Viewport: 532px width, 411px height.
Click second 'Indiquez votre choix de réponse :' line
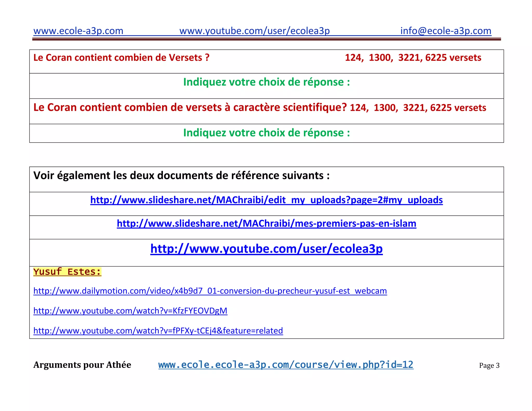pyautogui.click(x=267, y=133)
